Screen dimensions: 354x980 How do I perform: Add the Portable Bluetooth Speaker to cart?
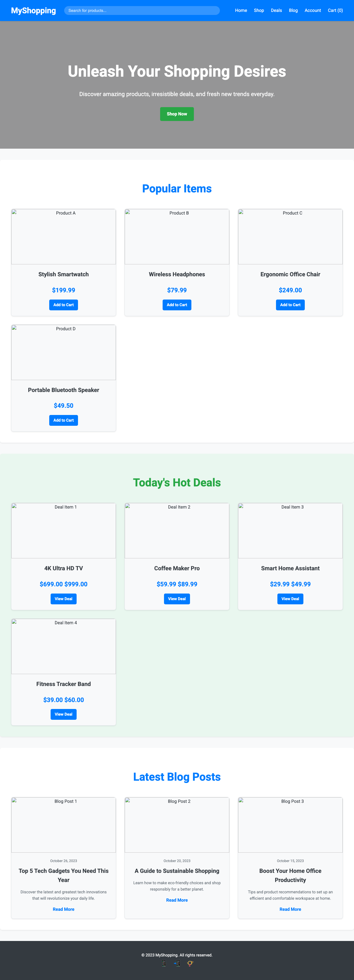coord(63,421)
